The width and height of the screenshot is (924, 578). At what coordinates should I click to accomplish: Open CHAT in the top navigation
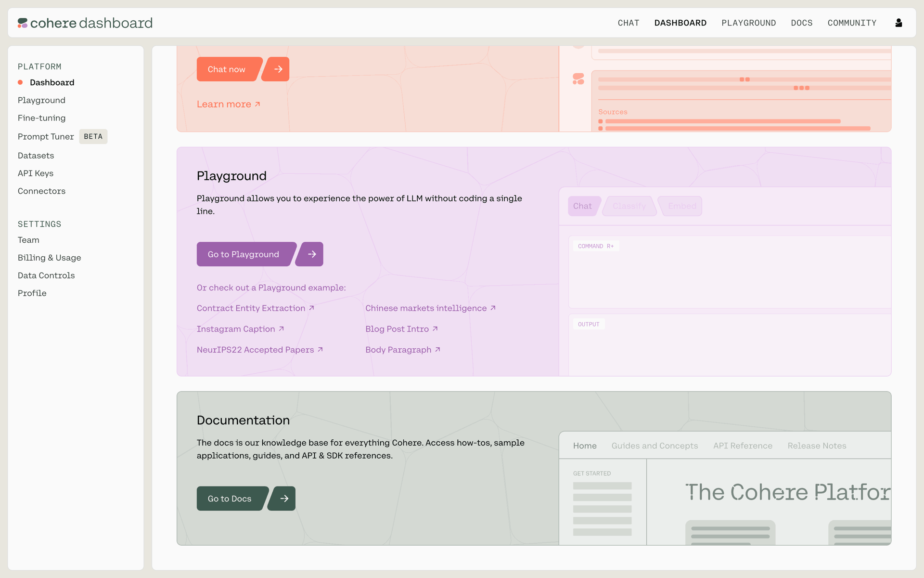coord(629,23)
